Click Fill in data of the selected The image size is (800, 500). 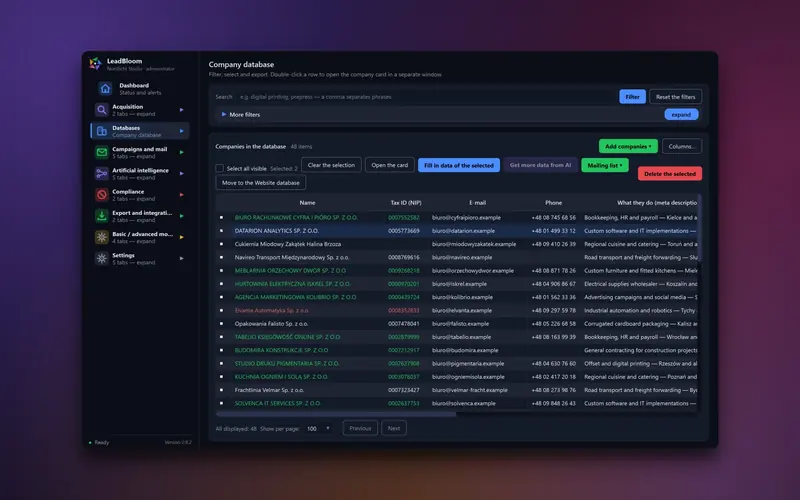click(459, 165)
